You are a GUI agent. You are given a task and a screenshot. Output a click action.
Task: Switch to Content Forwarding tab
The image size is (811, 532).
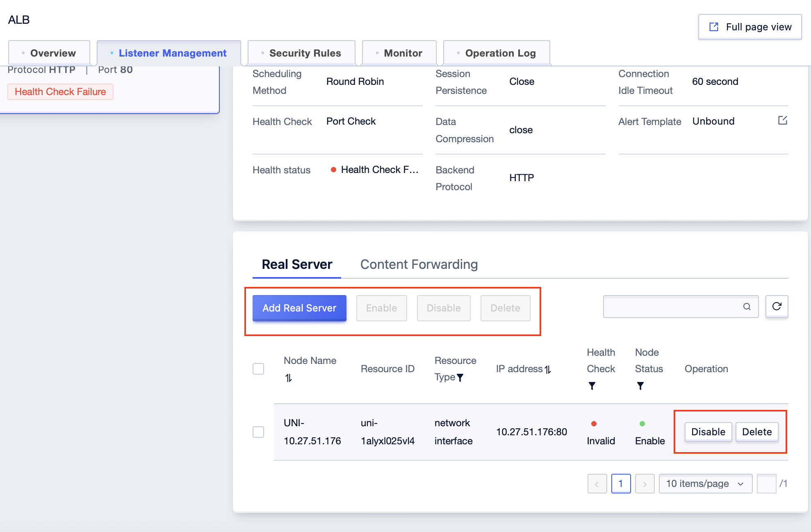419,264
